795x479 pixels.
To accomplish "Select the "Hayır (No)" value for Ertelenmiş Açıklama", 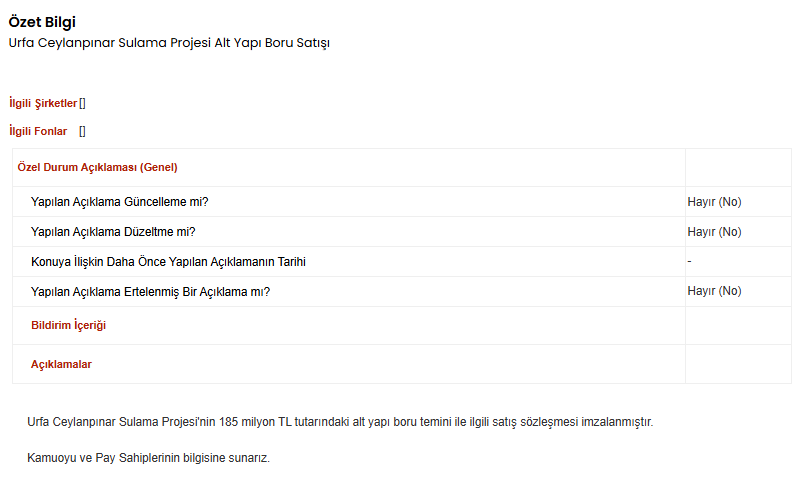I will tap(714, 291).
